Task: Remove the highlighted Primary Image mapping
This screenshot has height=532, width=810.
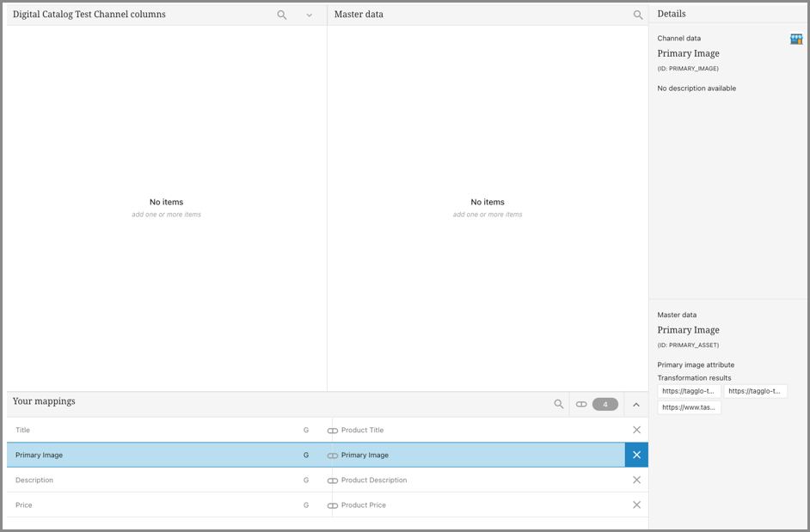Action: pos(636,455)
